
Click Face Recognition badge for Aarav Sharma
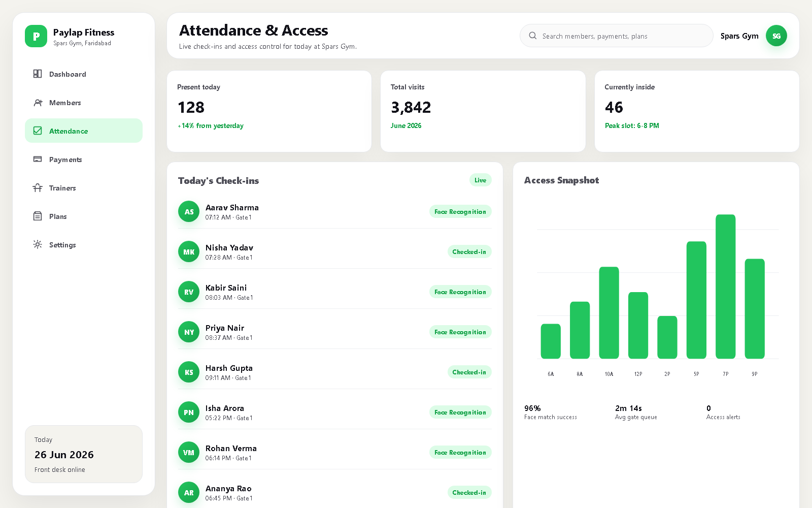coord(460,211)
